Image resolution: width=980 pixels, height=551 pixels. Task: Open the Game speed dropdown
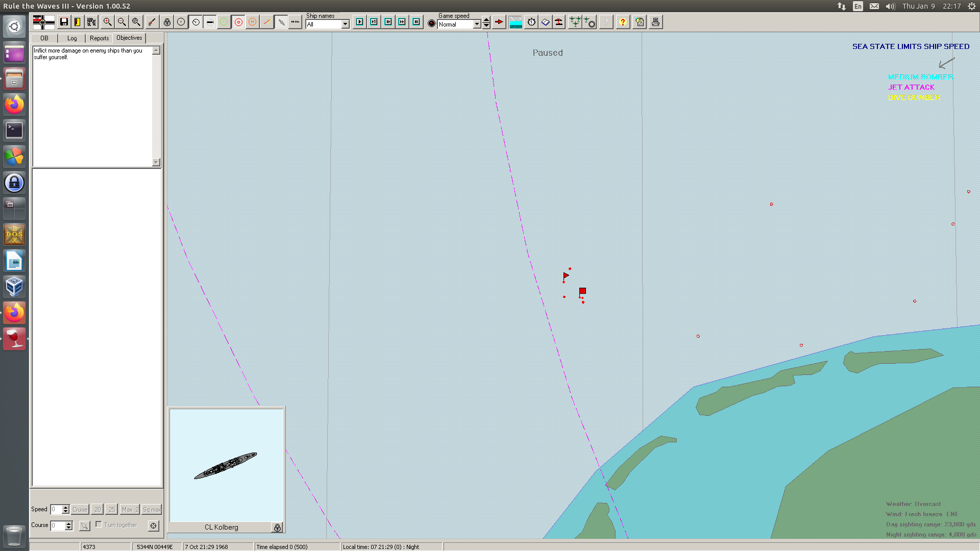(477, 24)
